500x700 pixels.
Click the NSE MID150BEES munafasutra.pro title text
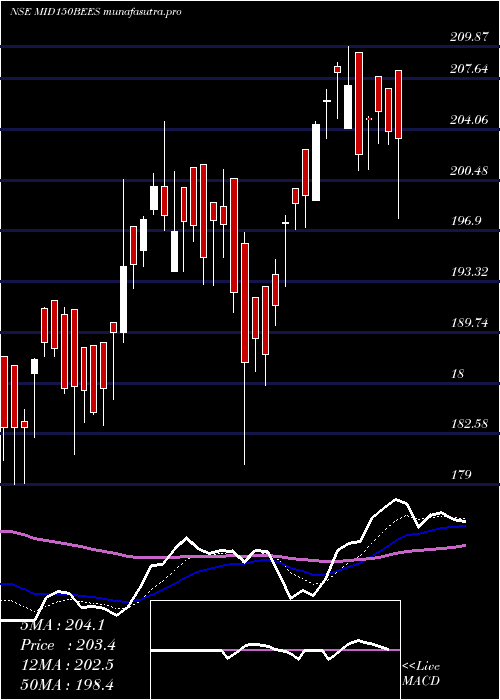96,12
